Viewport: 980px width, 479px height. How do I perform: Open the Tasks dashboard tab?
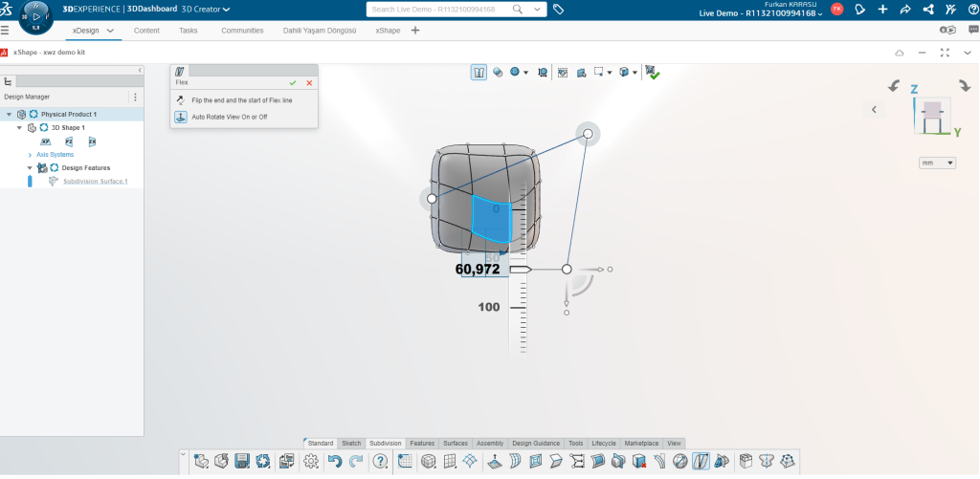pyautogui.click(x=188, y=31)
